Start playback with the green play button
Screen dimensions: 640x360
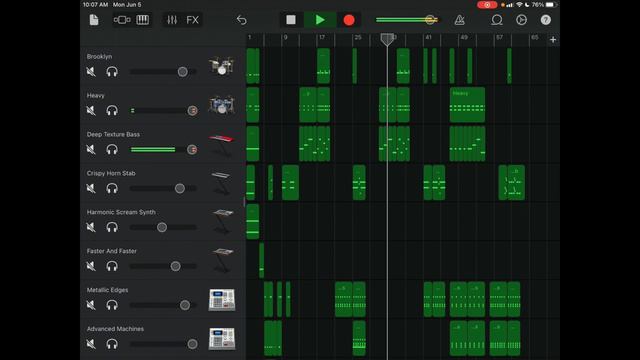[x=320, y=20]
